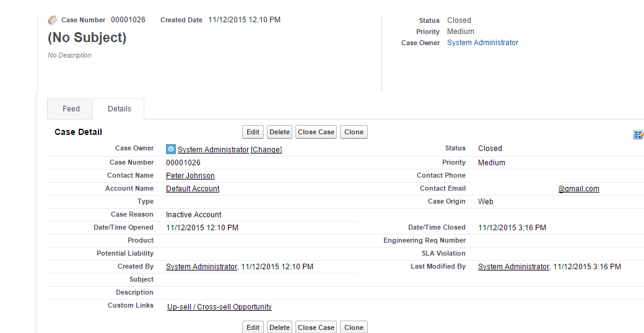Click the gmail.com contact email link

coord(578,189)
